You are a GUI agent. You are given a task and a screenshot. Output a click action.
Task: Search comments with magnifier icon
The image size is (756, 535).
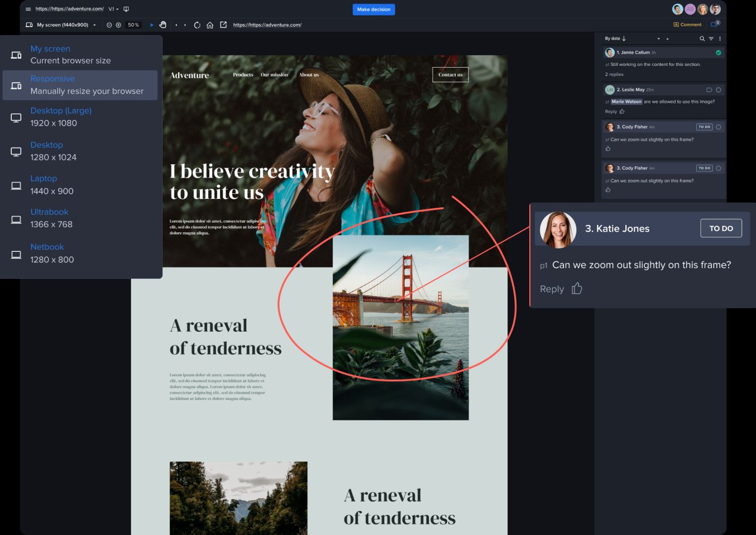click(702, 39)
